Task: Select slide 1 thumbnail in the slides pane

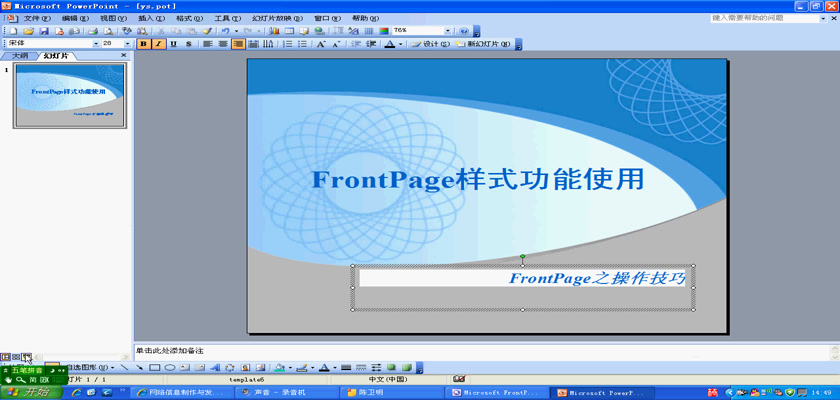Action: click(x=70, y=96)
